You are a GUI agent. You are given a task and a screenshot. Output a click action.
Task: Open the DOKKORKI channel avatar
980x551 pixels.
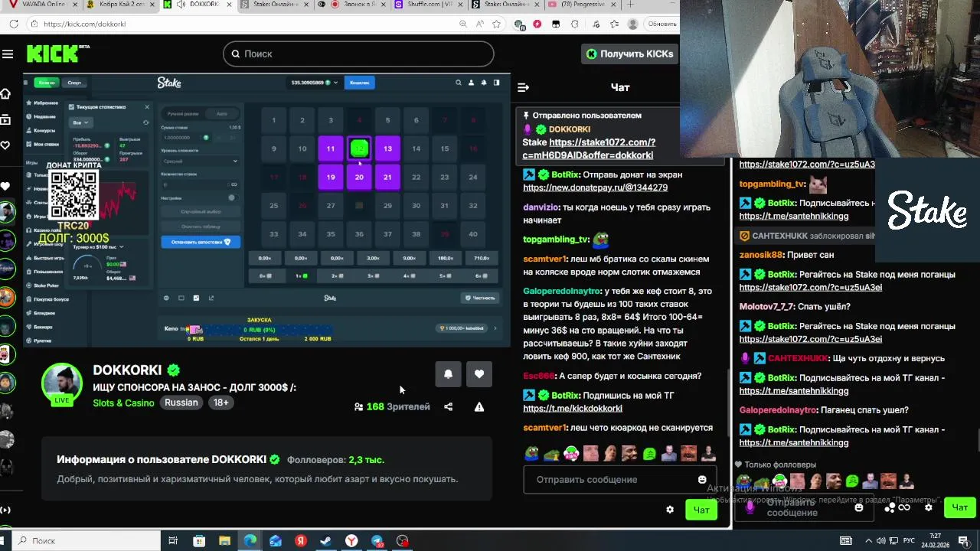61,383
